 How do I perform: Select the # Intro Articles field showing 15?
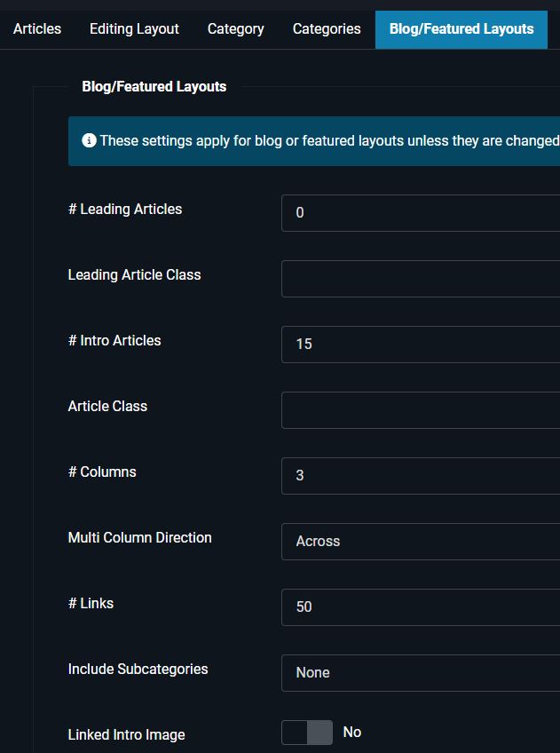pos(419,344)
